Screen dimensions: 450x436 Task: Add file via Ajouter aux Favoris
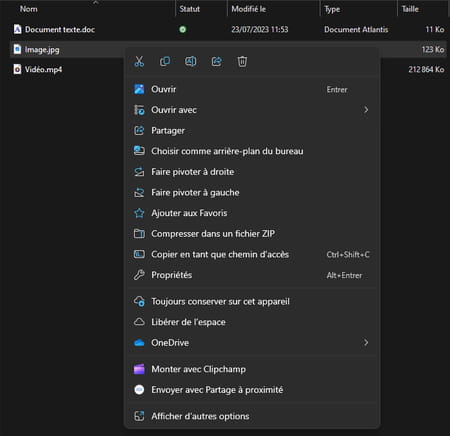[252, 213]
